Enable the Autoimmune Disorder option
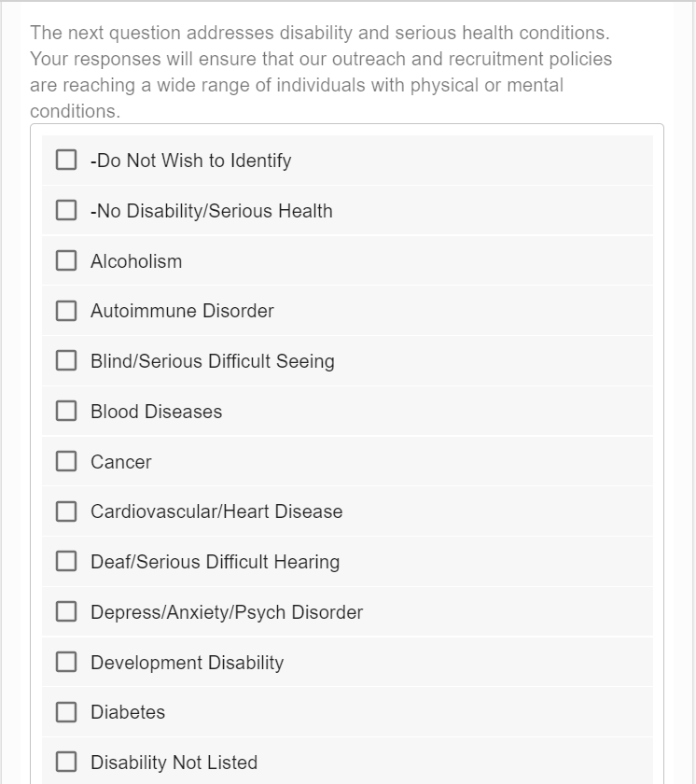This screenshot has height=784, width=696. pyautogui.click(x=66, y=311)
